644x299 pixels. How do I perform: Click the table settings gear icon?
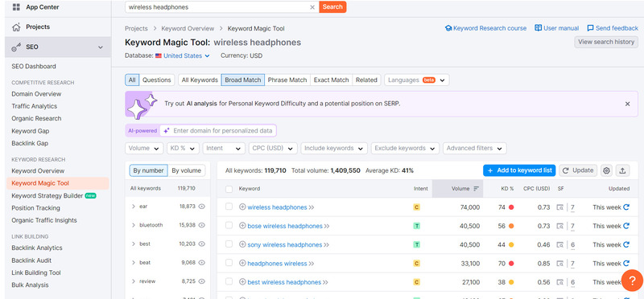tap(607, 170)
